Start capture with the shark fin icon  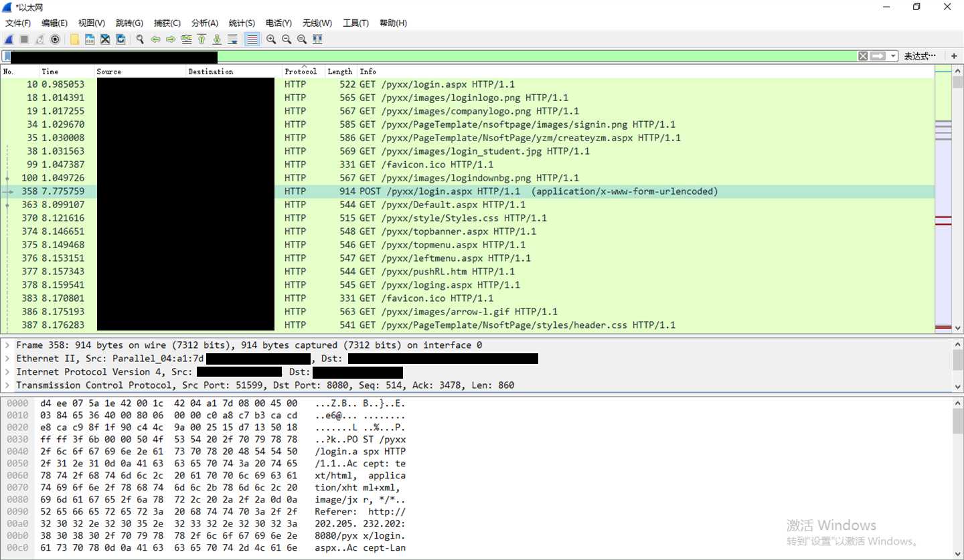tap(9, 39)
